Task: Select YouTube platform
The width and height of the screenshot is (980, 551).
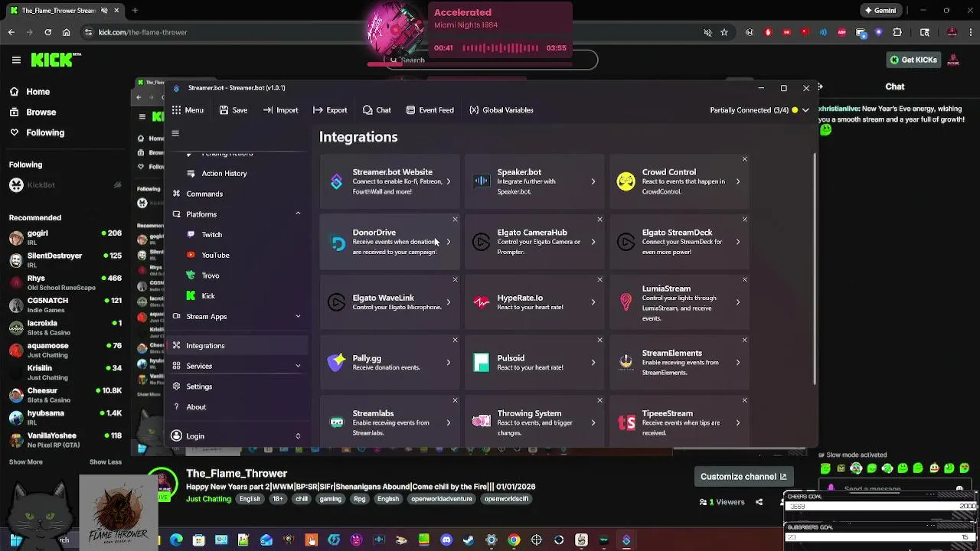Action: point(215,255)
